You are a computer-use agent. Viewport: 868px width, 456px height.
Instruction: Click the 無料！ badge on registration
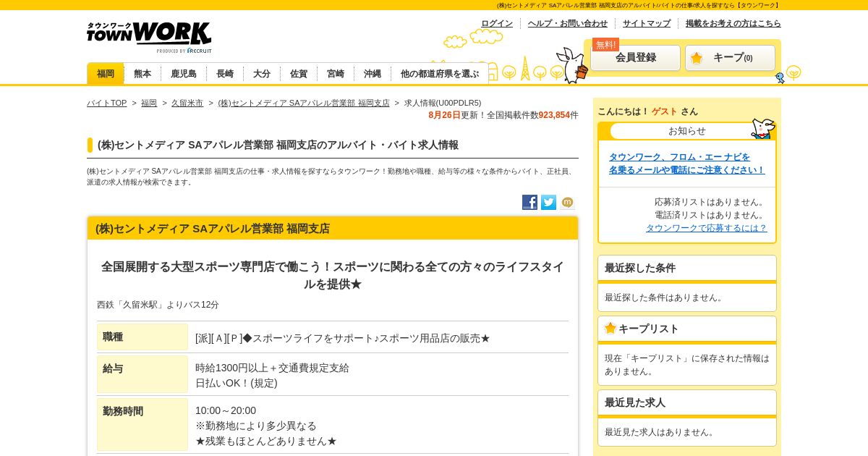click(x=605, y=45)
